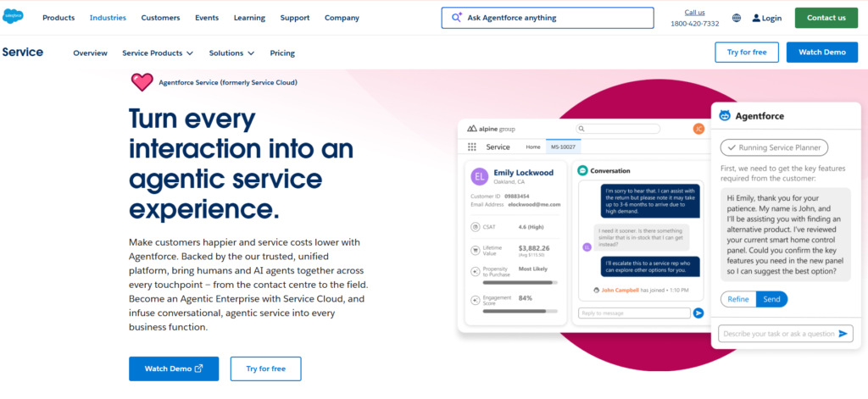Select the Agentforce robot head icon

(725, 116)
